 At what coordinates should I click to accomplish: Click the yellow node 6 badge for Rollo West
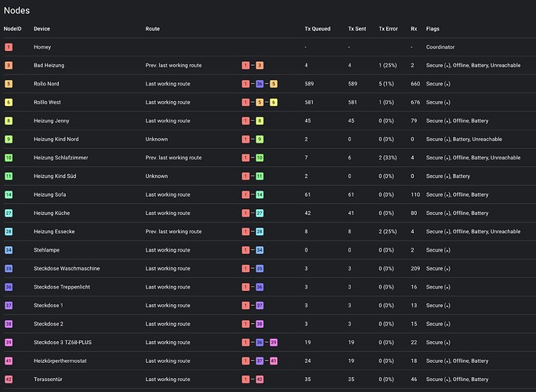pos(9,102)
